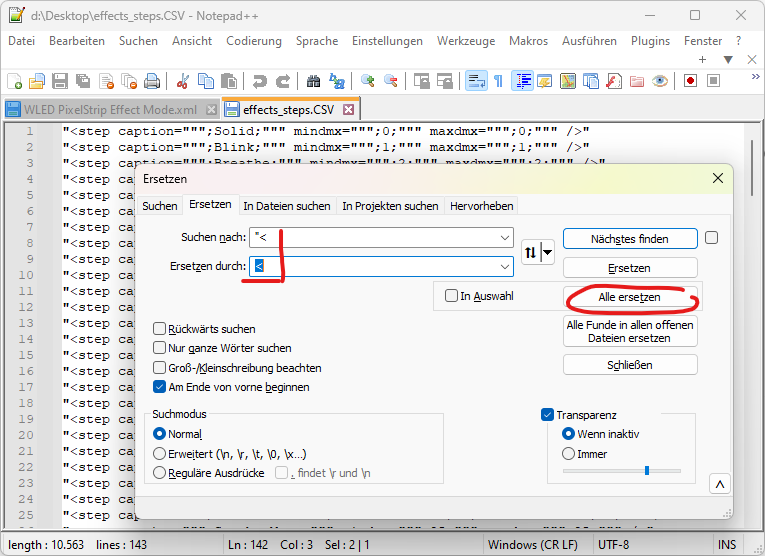Select the Immer transparency radio
Image resolution: width=765 pixels, height=556 pixels.
(568, 454)
